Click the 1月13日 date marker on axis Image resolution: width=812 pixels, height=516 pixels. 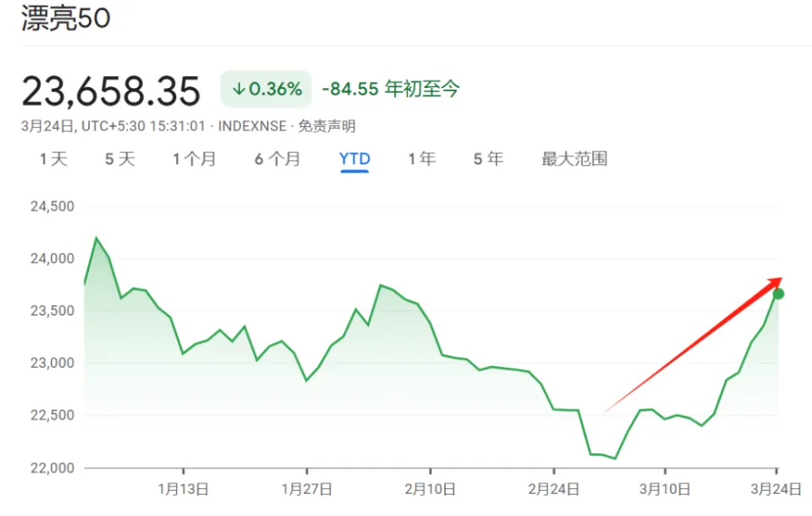(x=184, y=489)
